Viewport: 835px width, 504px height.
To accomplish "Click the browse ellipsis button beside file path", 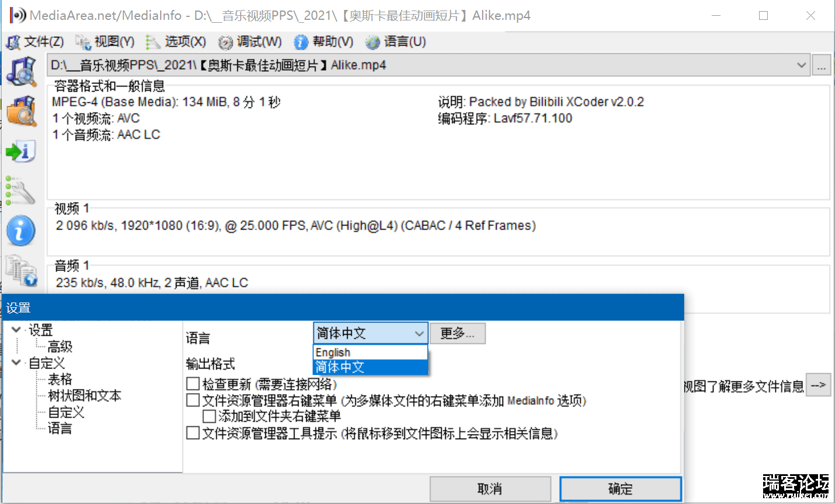I will tap(821, 65).
